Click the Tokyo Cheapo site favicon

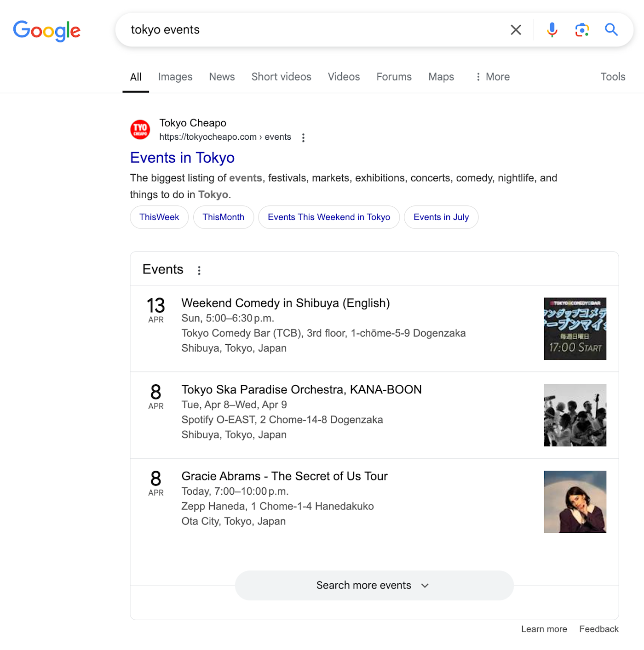140,130
